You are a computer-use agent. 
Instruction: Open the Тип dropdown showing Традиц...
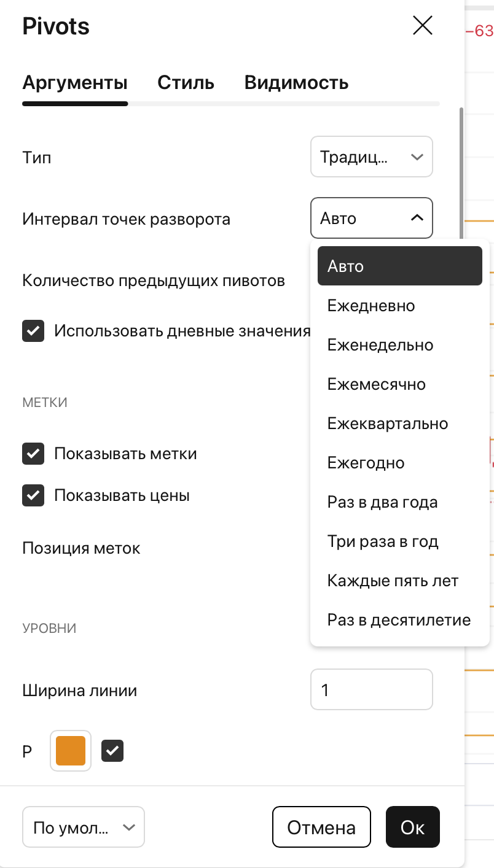[371, 157]
